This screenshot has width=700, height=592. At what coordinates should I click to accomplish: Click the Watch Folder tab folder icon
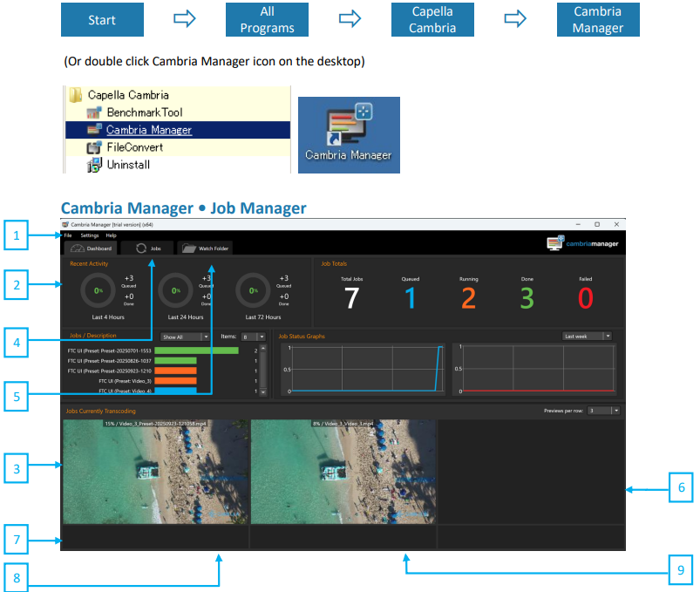(189, 248)
